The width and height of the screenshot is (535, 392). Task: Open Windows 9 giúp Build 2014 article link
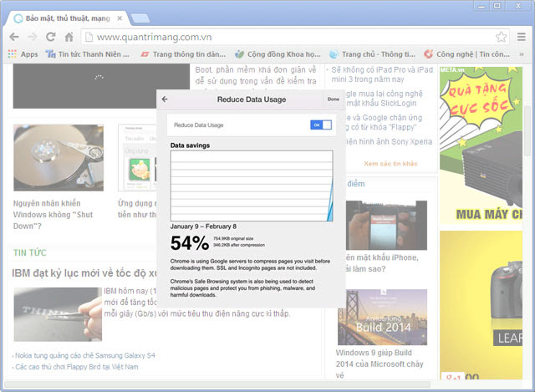pyautogui.click(x=380, y=364)
